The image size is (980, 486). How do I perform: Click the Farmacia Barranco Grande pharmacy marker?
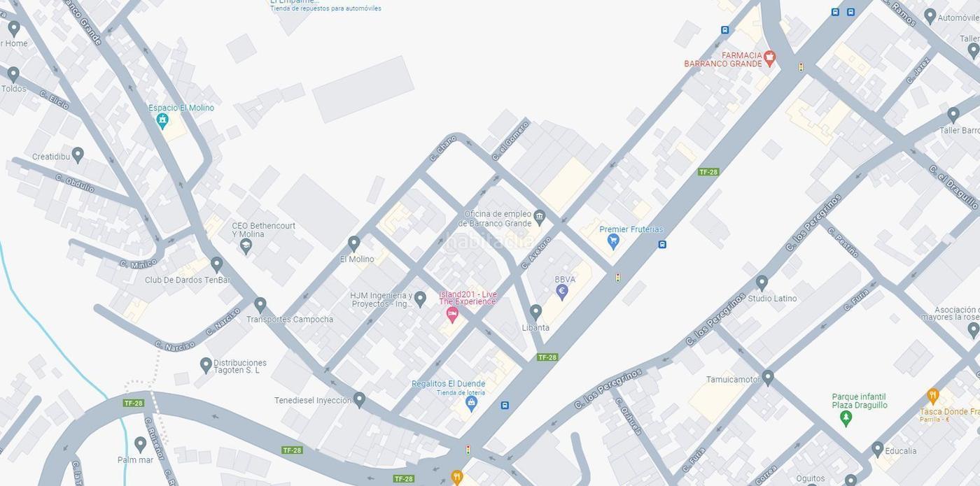[769, 57]
